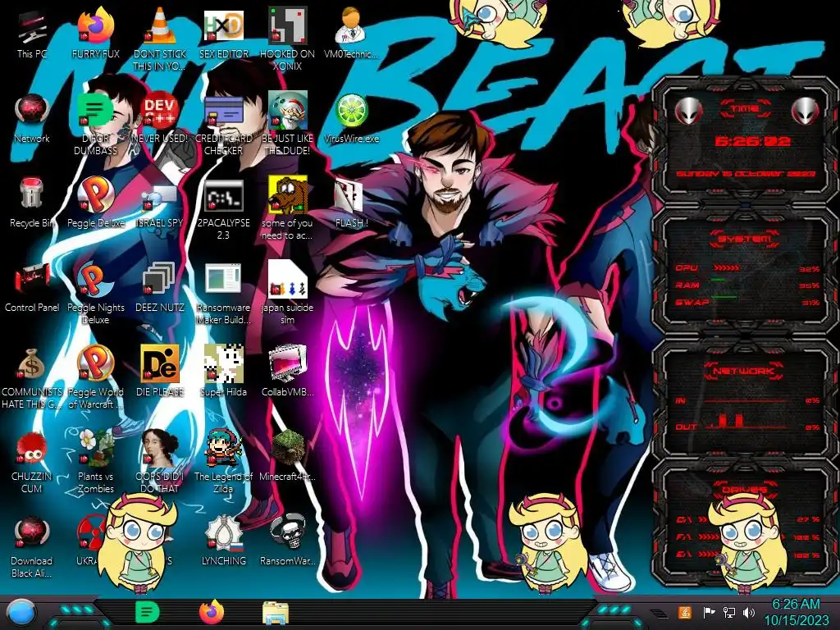Open CollabVMB... desktop shortcut
The width and height of the screenshot is (840, 630).
click(x=287, y=372)
